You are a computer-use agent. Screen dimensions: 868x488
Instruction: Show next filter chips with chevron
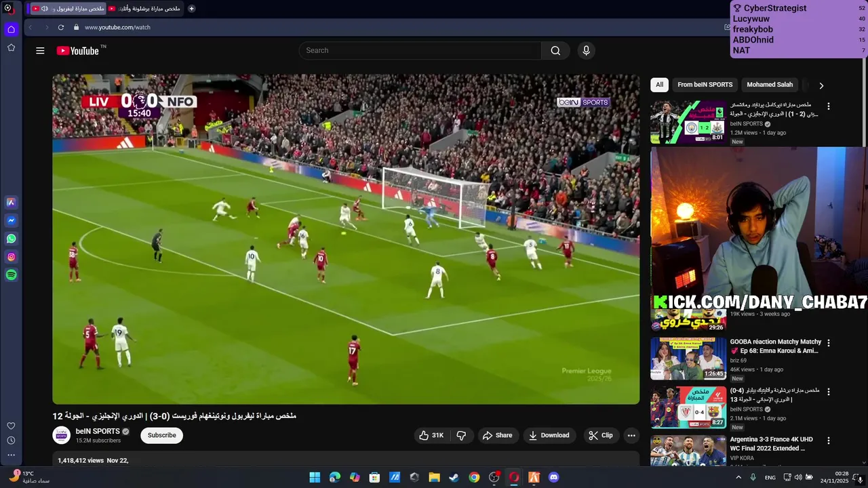pos(821,85)
